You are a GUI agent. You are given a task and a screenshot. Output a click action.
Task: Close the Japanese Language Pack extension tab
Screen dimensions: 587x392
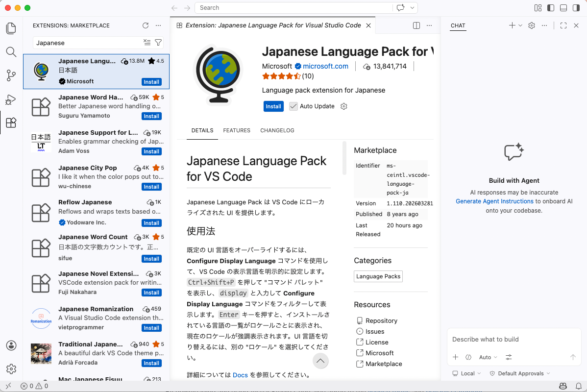click(x=368, y=25)
